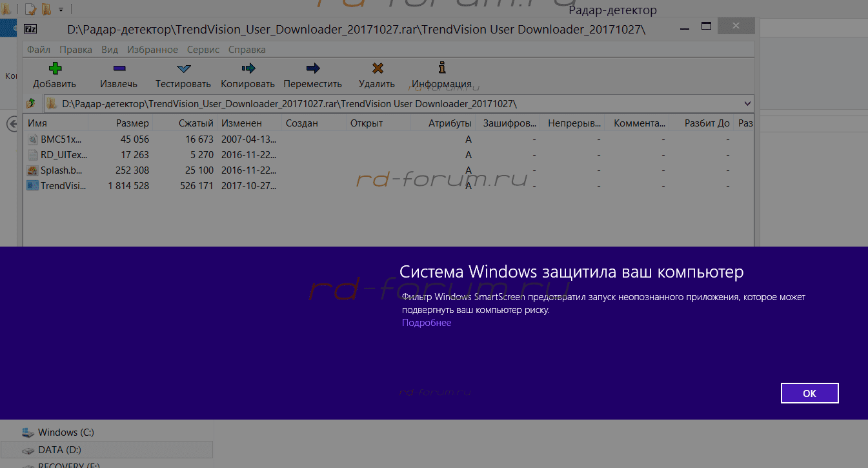Click compressed size 16 673

(x=199, y=139)
